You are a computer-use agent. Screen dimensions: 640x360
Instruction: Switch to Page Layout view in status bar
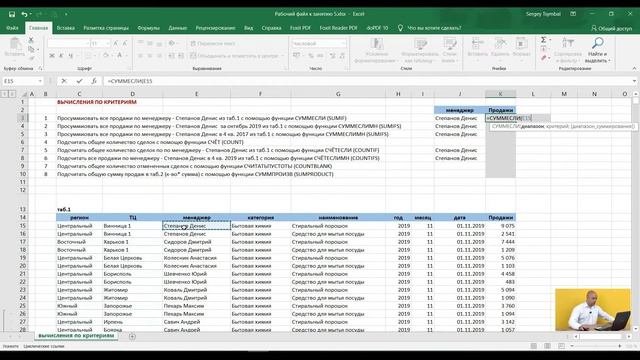tap(547, 346)
